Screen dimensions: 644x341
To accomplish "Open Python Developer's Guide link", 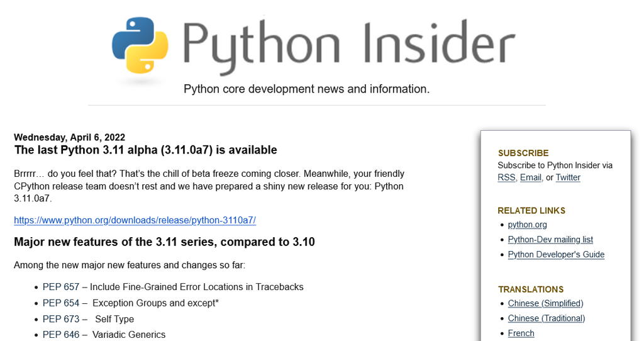I will [x=556, y=254].
